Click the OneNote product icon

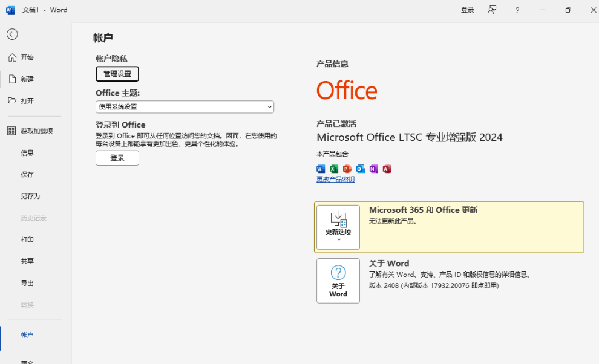373,169
